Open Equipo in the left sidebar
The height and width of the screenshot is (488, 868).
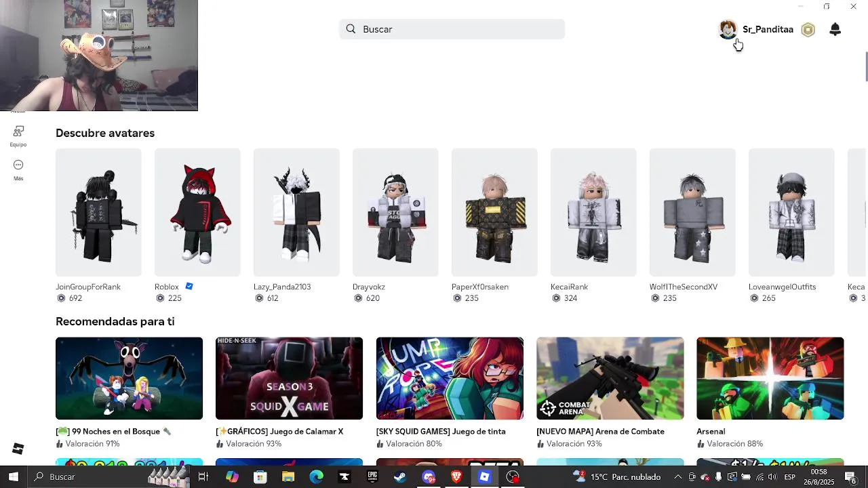click(18, 136)
